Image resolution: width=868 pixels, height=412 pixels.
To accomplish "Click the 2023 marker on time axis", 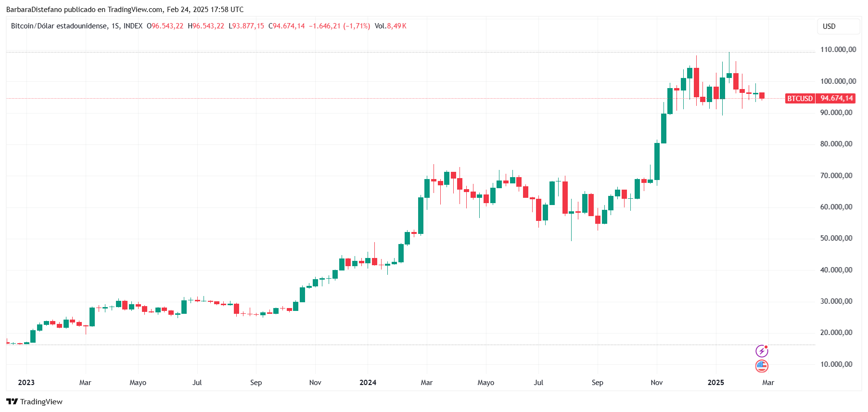I will [26, 382].
